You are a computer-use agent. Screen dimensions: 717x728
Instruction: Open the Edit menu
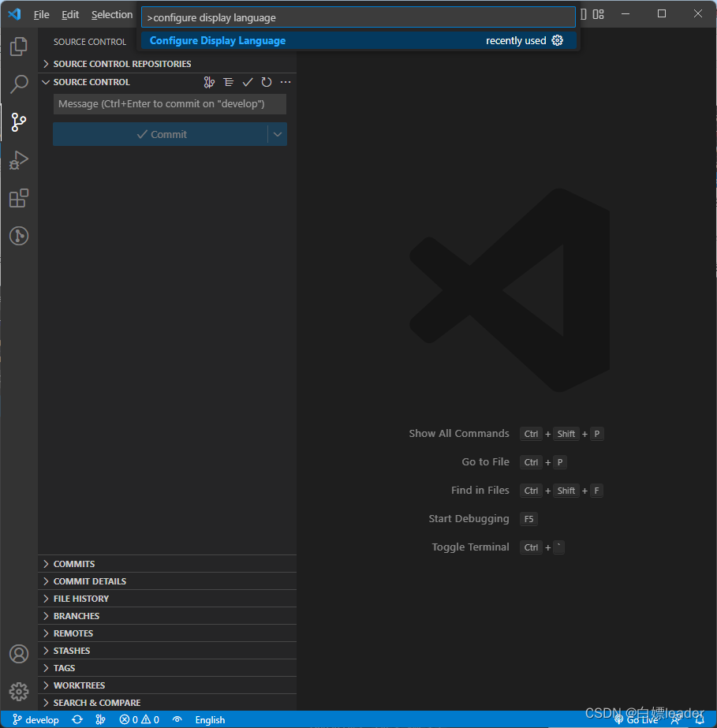tap(70, 14)
